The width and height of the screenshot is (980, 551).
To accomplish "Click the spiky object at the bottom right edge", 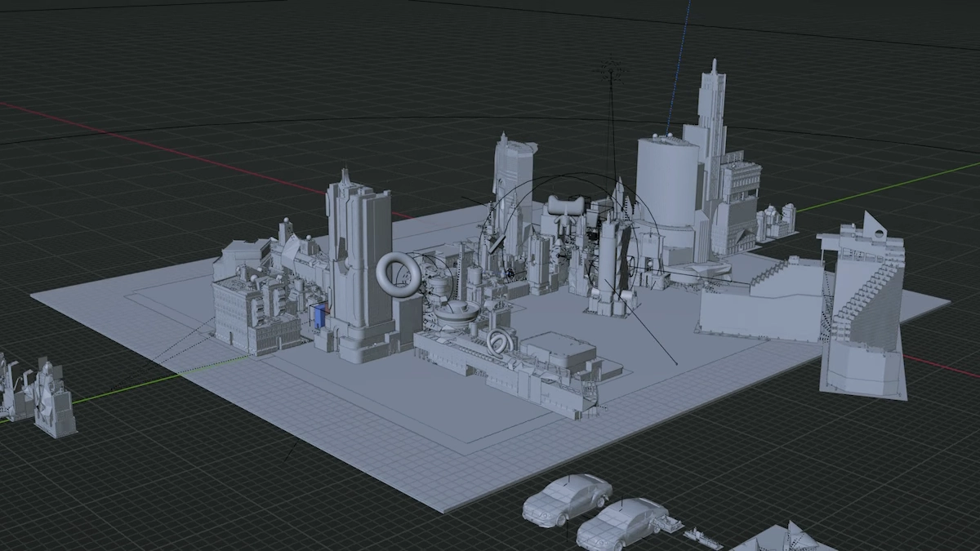I will click(788, 537).
